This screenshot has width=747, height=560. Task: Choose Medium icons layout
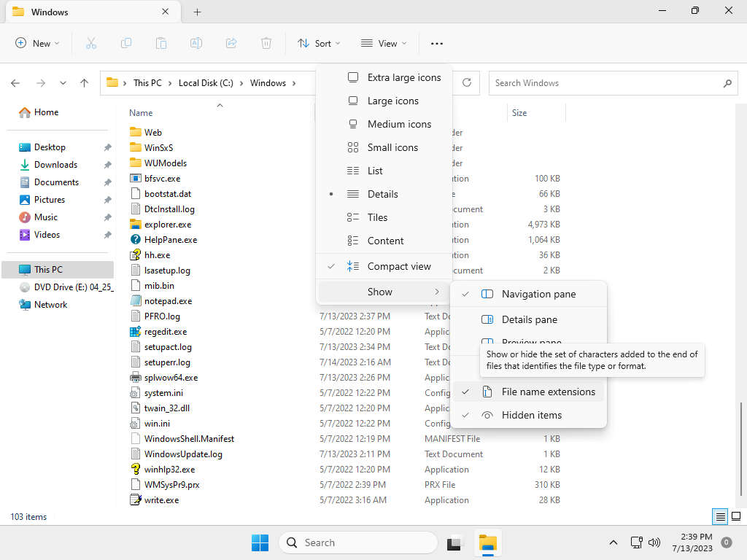tap(384, 124)
